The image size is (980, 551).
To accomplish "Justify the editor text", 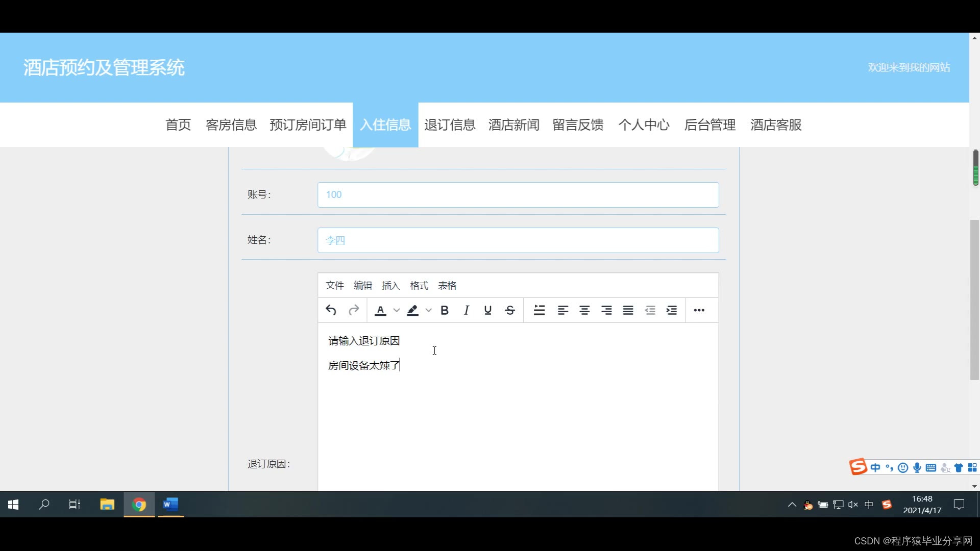I will click(628, 310).
